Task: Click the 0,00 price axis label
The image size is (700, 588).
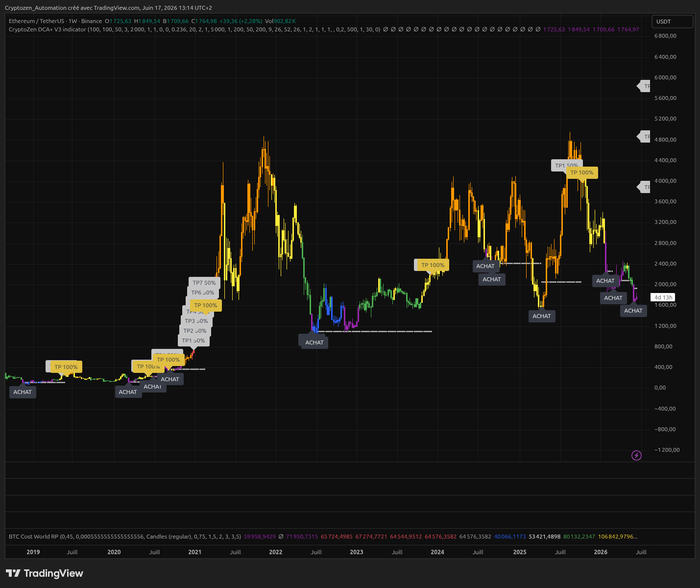Action: 660,388
